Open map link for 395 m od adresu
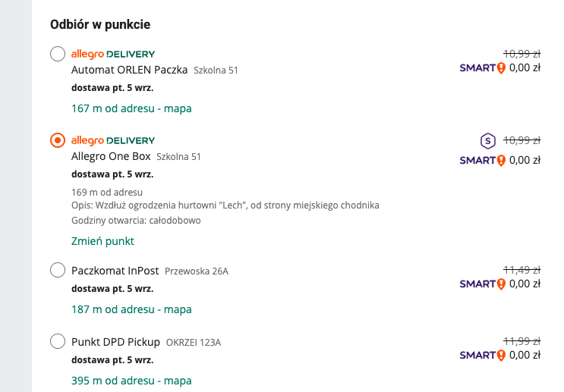 tap(131, 381)
